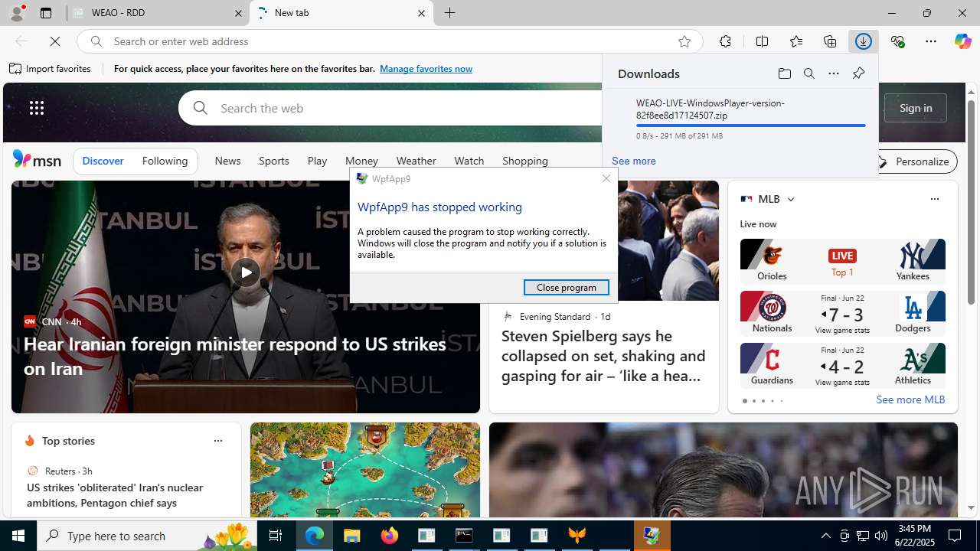Open File Explorer from taskbar
This screenshot has height=551, width=980.
pos(351,536)
